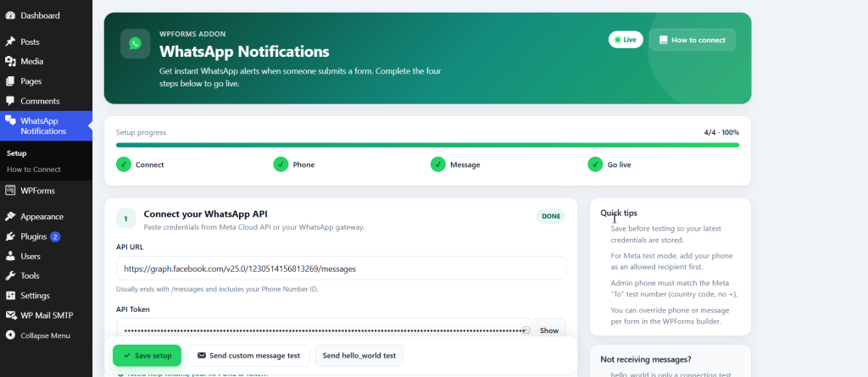868x377 pixels.
Task: Click the Message step checkmark icon
Action: coord(438,164)
